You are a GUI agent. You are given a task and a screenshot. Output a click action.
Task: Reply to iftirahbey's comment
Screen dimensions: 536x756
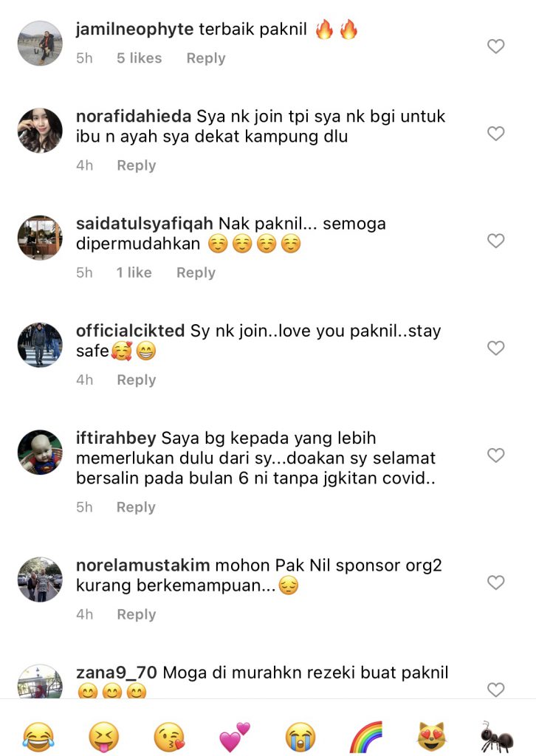(x=136, y=507)
